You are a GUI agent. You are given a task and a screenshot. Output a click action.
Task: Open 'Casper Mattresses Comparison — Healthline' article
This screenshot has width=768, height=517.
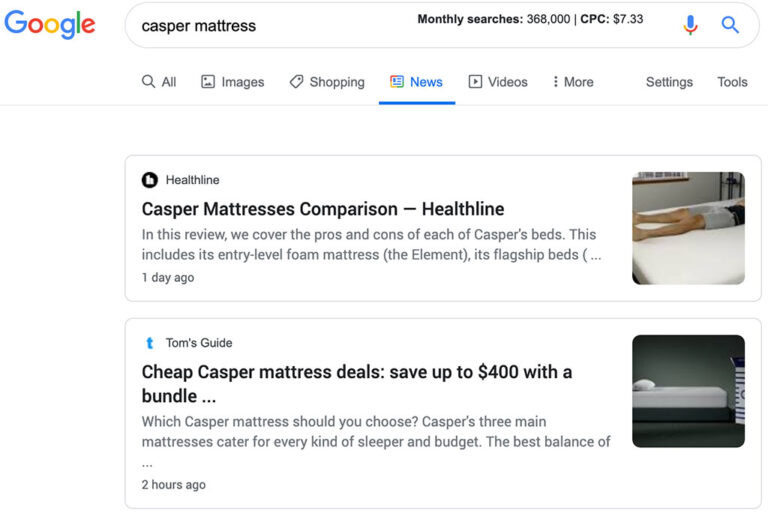coord(323,209)
